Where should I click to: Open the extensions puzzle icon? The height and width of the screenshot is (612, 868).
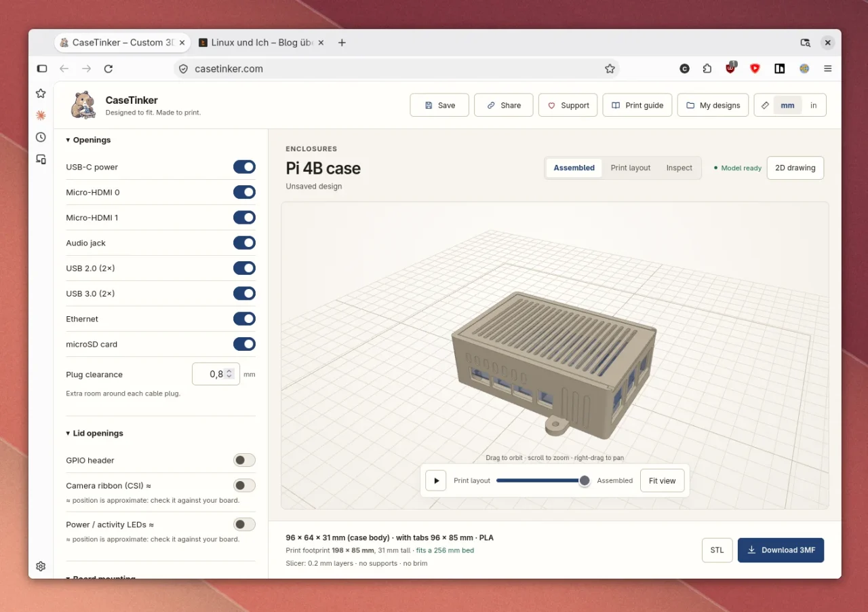tap(707, 69)
